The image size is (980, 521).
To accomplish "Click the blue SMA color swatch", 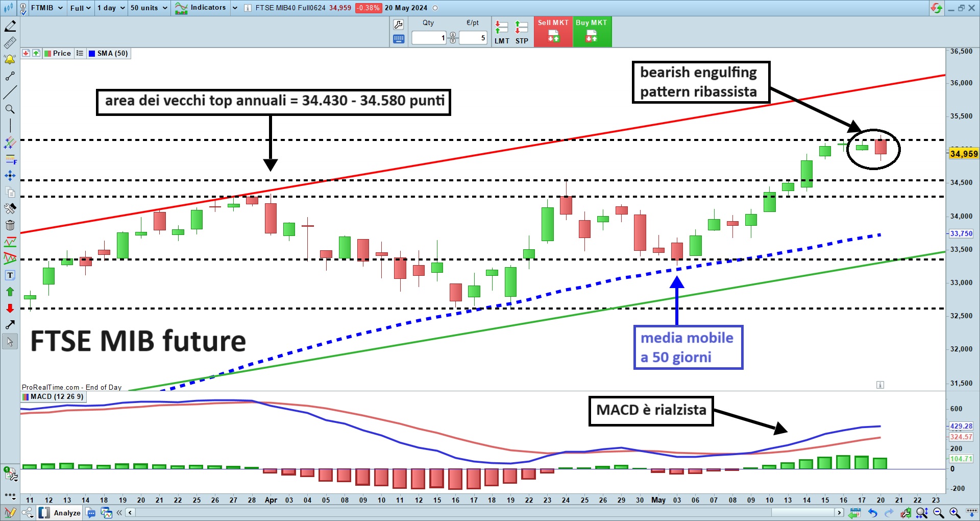I will pos(92,53).
